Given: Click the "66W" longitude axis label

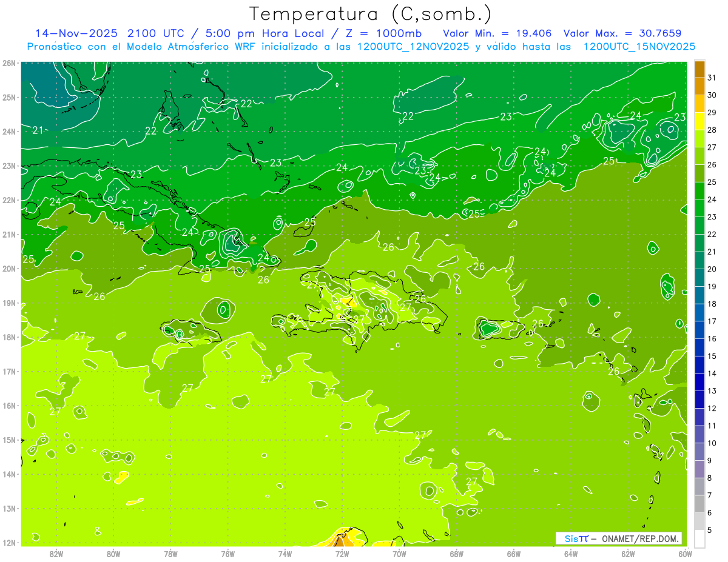Looking at the screenshot, I should [x=514, y=554].
